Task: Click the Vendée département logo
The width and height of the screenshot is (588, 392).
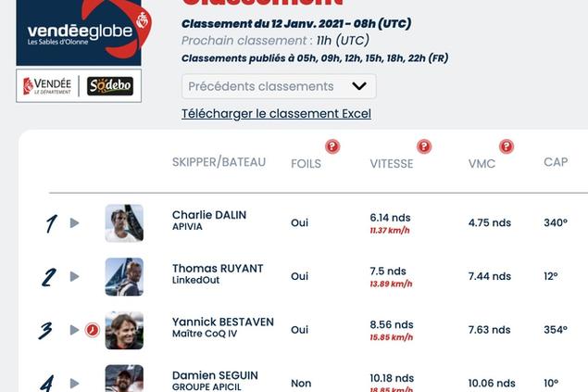Action: (x=47, y=86)
